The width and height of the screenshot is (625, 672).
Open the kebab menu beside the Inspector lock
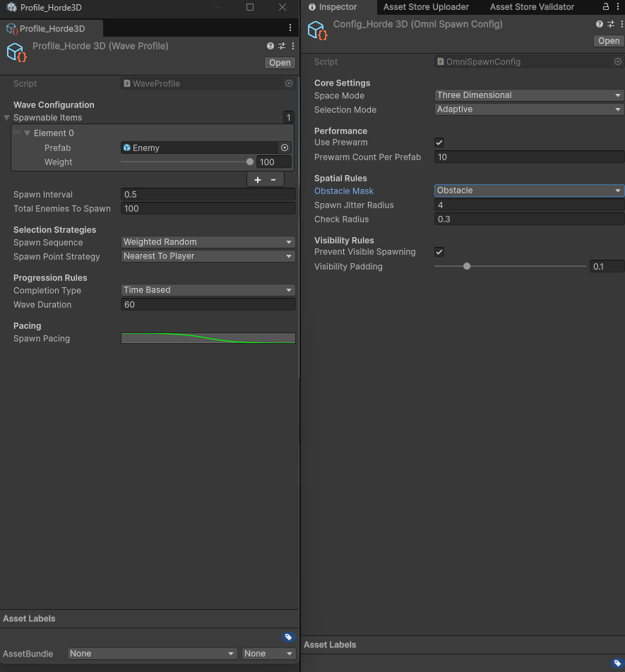pyautogui.click(x=617, y=7)
